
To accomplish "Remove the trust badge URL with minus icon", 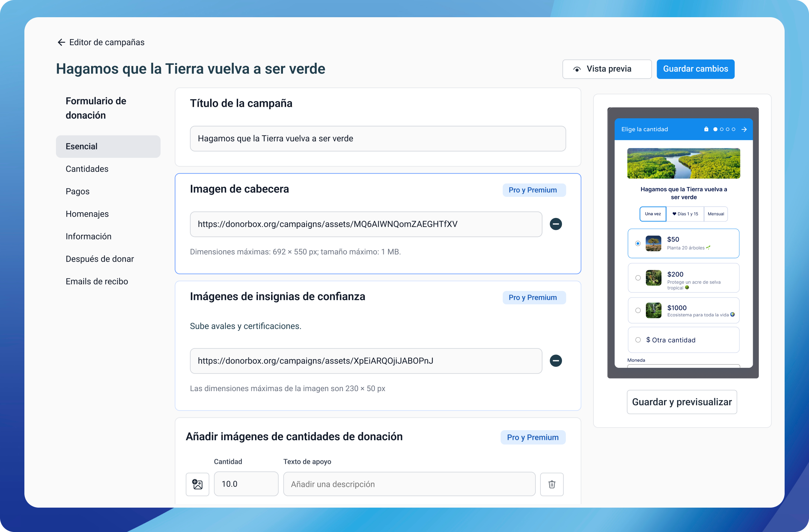I will [x=556, y=361].
